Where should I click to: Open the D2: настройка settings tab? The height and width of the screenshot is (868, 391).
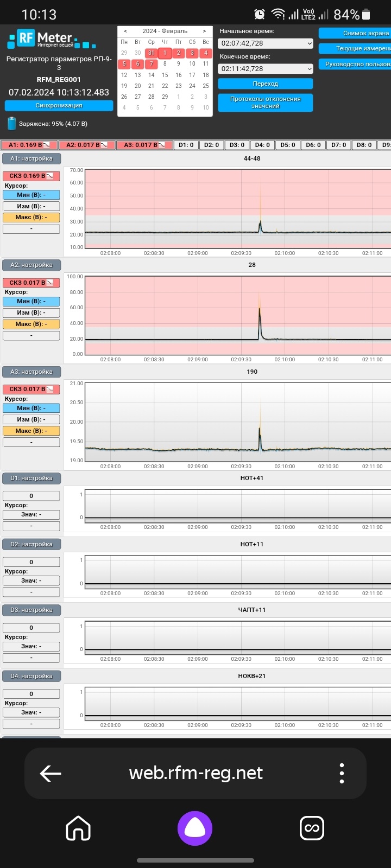[x=31, y=544]
